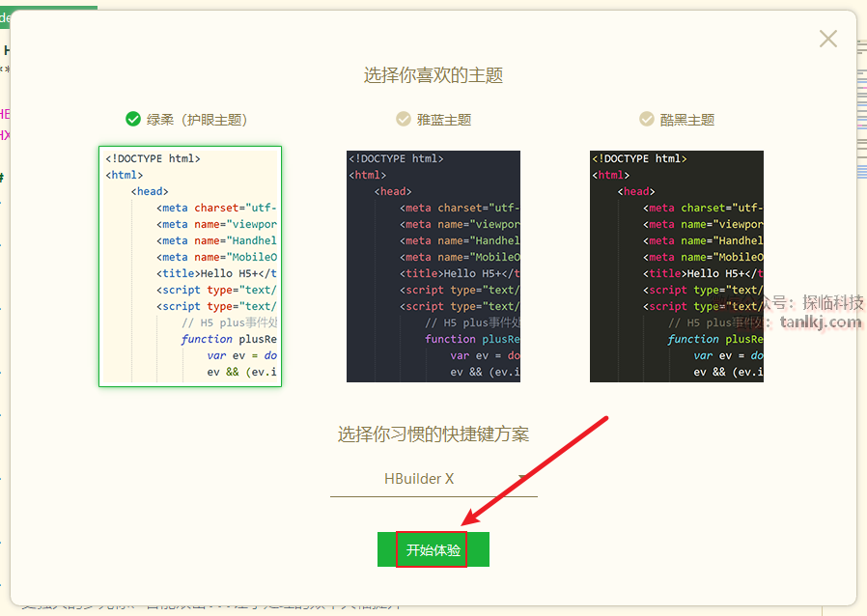Click the 选择你习惯的快捷键方案 label

coord(433,434)
